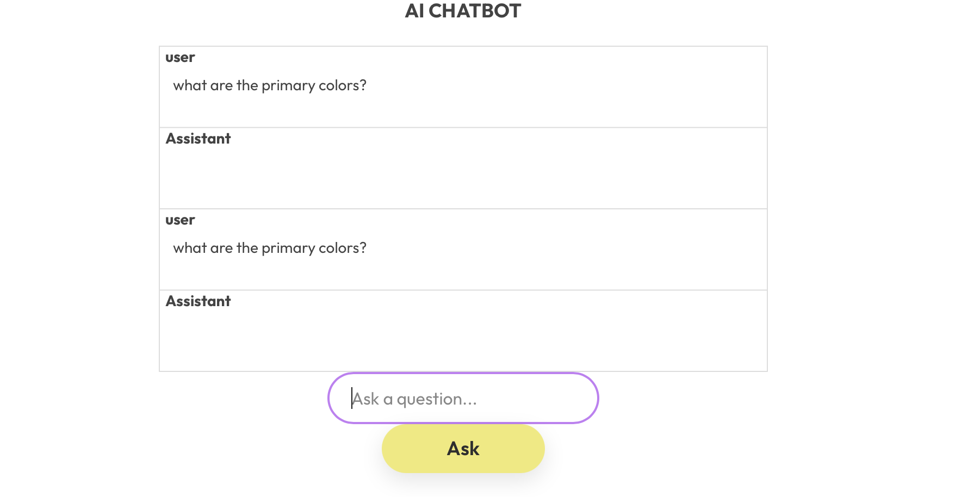The height and width of the screenshot is (497, 980).
Task: Click the AI CHATBOT page heading
Action: coord(463,11)
